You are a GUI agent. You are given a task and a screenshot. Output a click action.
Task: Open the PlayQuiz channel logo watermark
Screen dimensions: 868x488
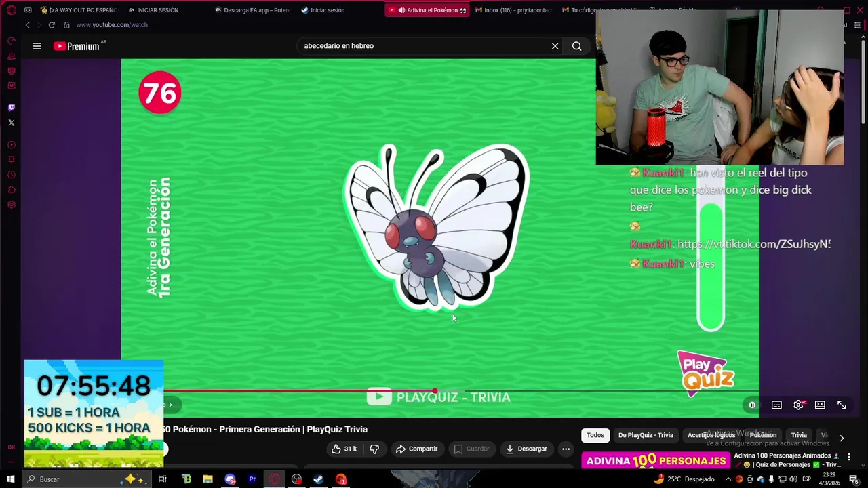[x=706, y=373]
